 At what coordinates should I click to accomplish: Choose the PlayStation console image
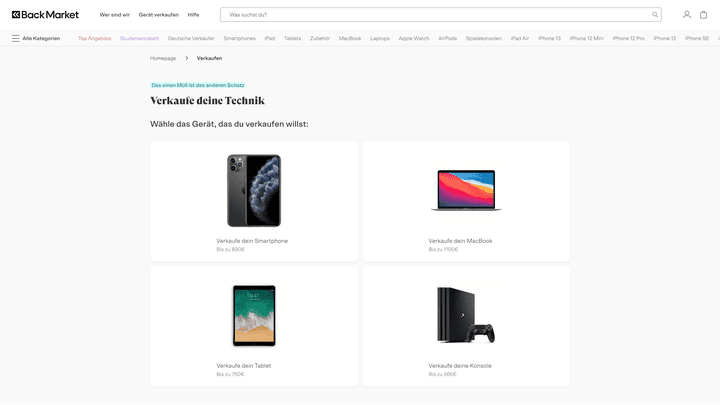(463, 315)
